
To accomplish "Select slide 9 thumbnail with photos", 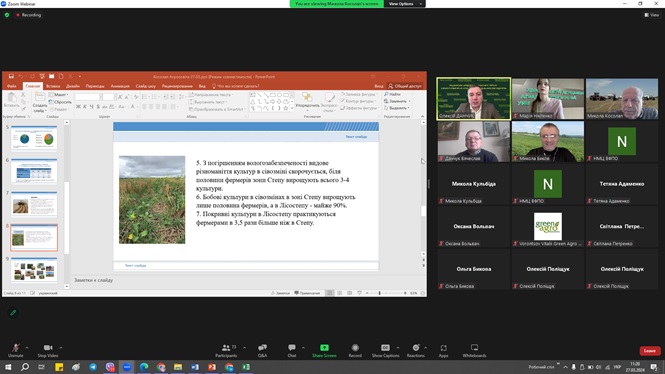I will [x=34, y=270].
